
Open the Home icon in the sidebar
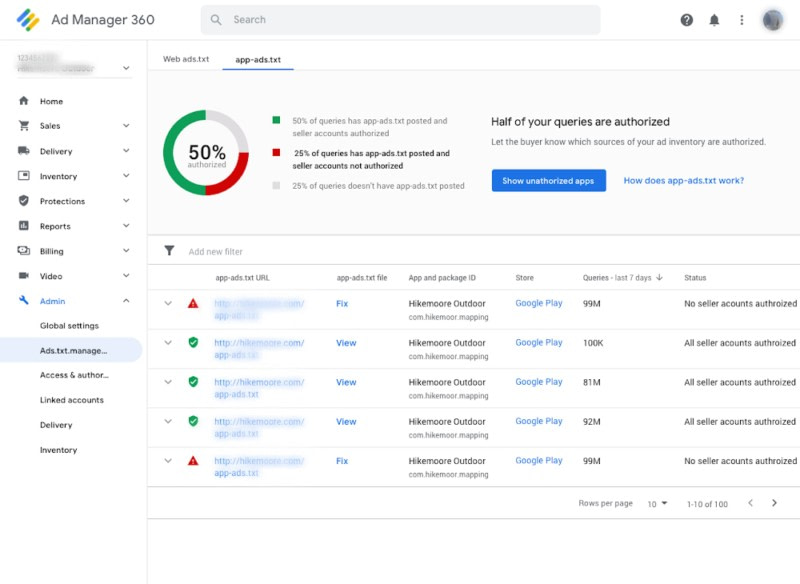point(23,101)
